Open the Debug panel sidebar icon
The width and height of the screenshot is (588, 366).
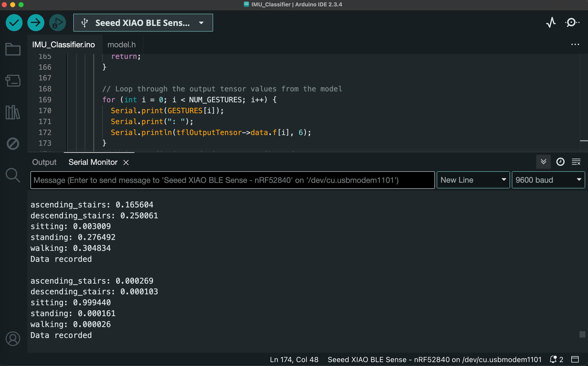point(13,144)
